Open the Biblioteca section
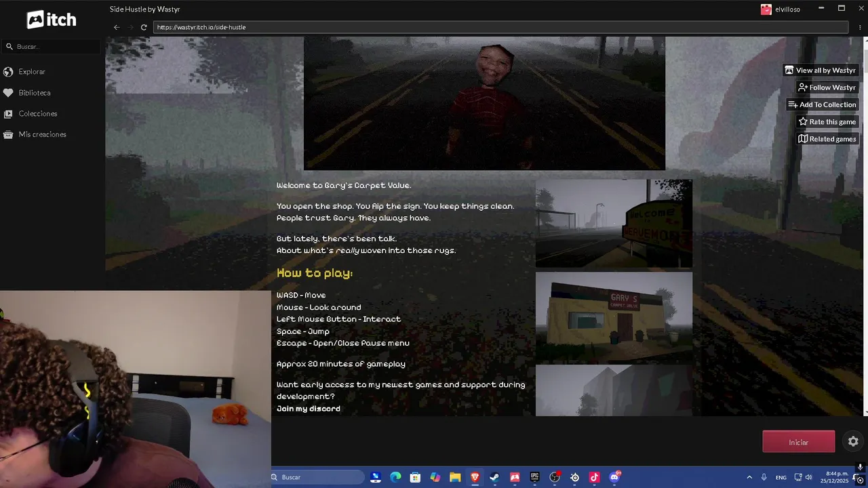Screen dimensions: 868x488 point(35,93)
